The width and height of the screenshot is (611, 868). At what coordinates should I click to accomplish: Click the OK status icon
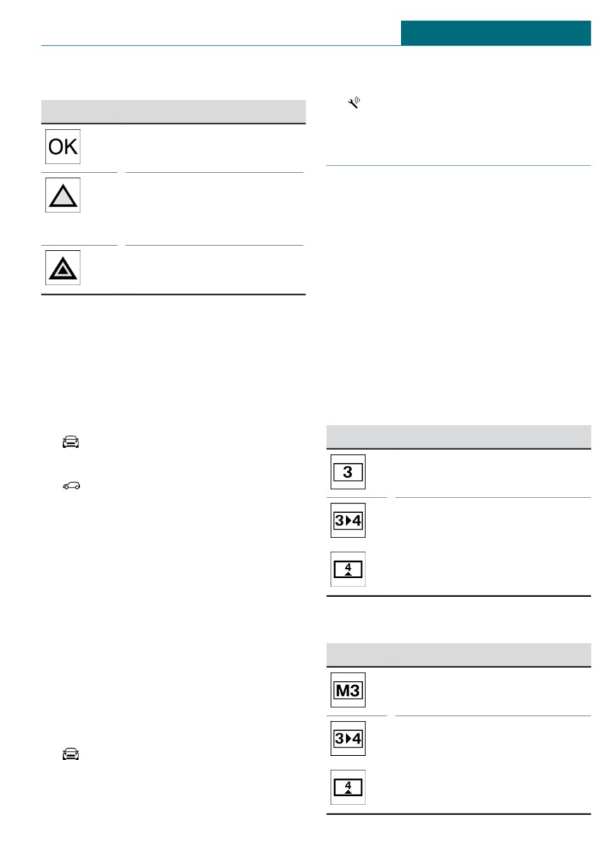[63, 147]
